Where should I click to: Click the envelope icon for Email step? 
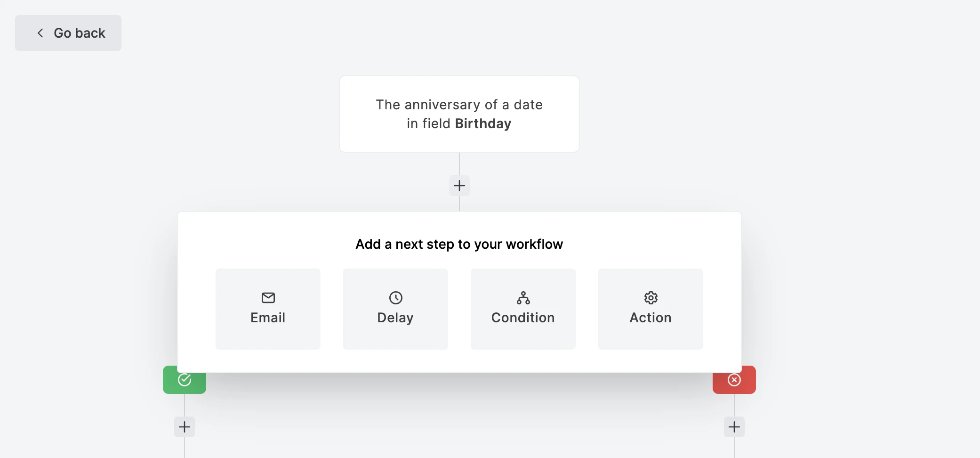pos(268,298)
